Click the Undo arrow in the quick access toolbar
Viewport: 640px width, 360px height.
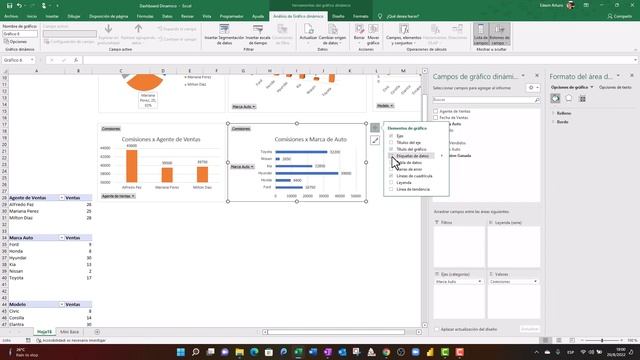19,6
